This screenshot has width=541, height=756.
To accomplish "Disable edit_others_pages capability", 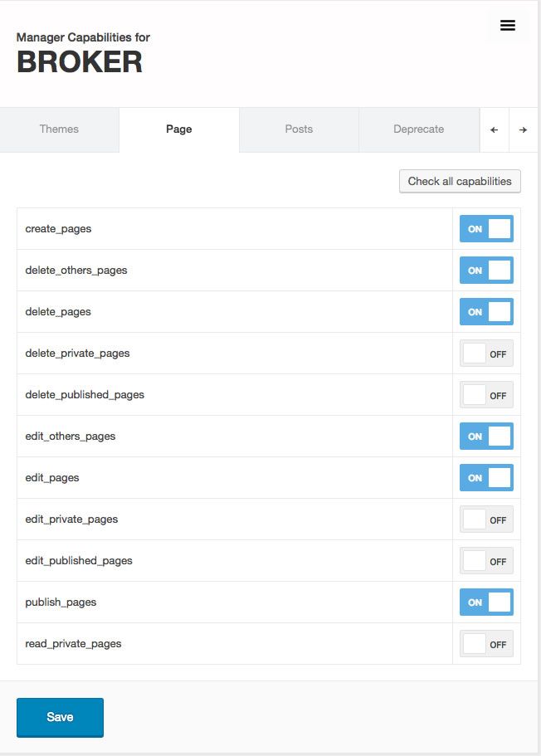I will click(x=486, y=437).
